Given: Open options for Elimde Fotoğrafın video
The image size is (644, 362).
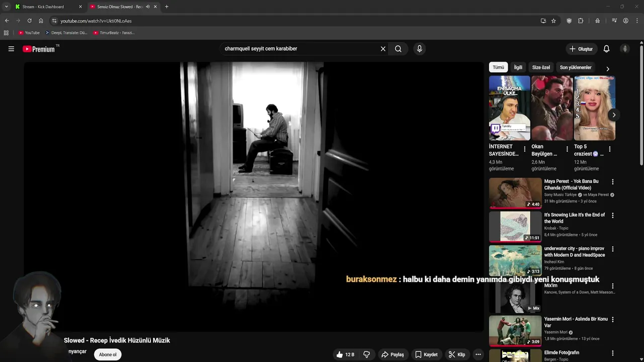Looking at the screenshot, I should pyautogui.click(x=612, y=353).
